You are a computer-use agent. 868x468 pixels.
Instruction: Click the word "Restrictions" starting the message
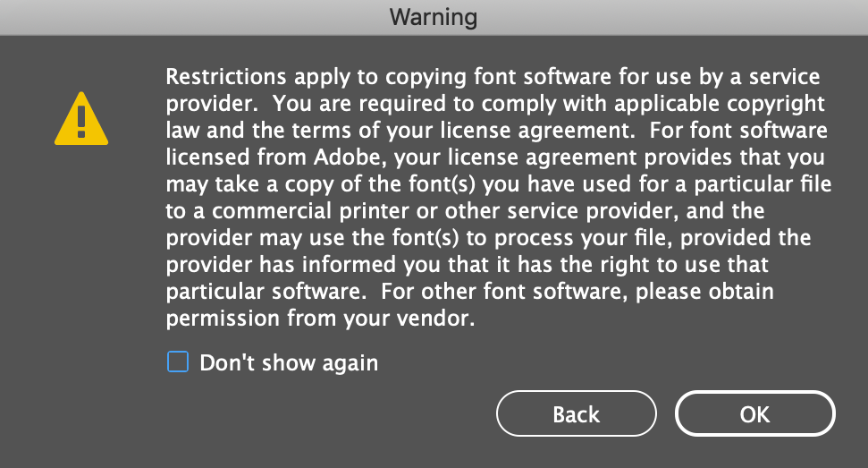coord(226,76)
